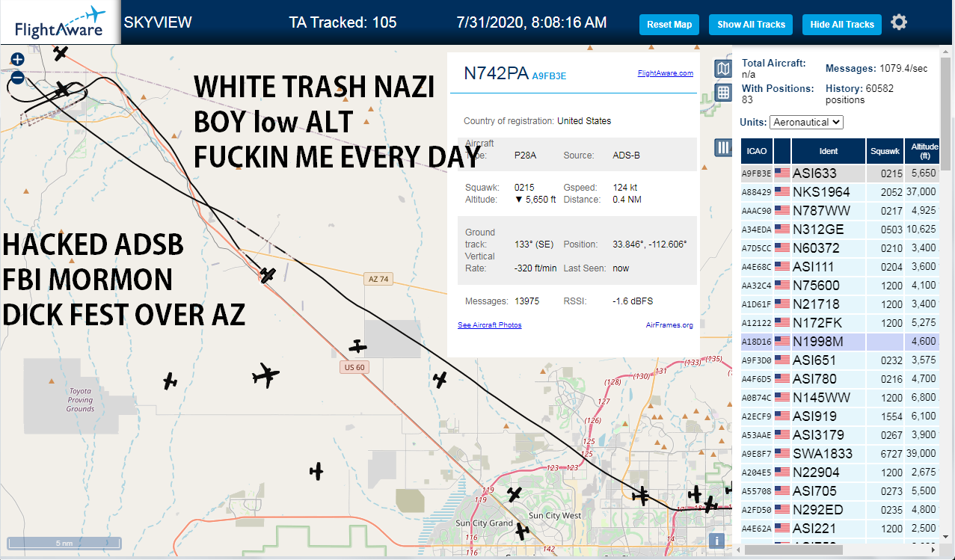The height and width of the screenshot is (560, 955).
Task: Select the SWA1833 row
Action: click(x=840, y=454)
